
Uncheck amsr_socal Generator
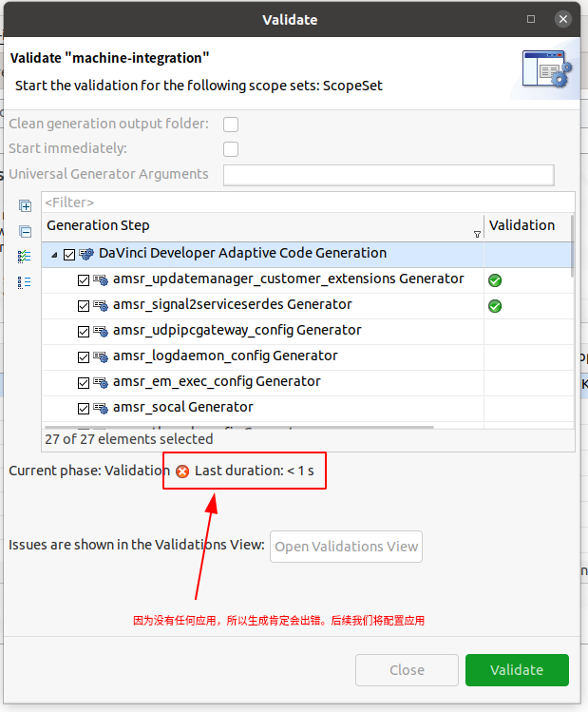pos(84,409)
